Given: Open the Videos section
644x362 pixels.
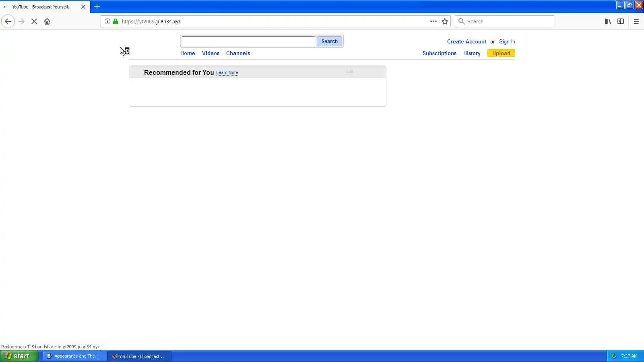Looking at the screenshot, I should [x=211, y=53].
